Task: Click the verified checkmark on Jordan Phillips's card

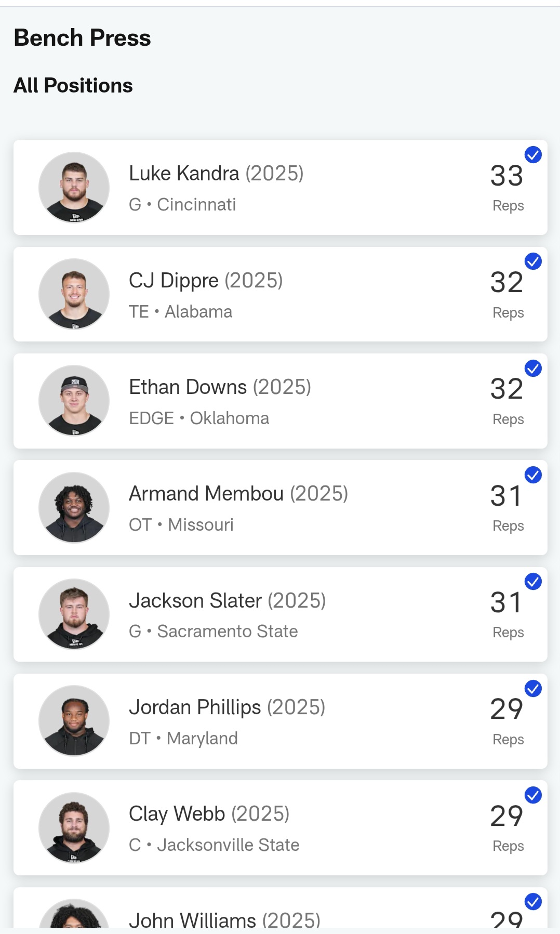Action: [x=533, y=688]
